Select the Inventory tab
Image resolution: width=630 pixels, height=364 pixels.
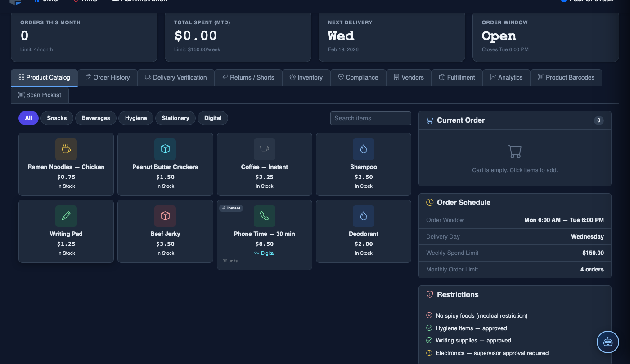coord(306,78)
